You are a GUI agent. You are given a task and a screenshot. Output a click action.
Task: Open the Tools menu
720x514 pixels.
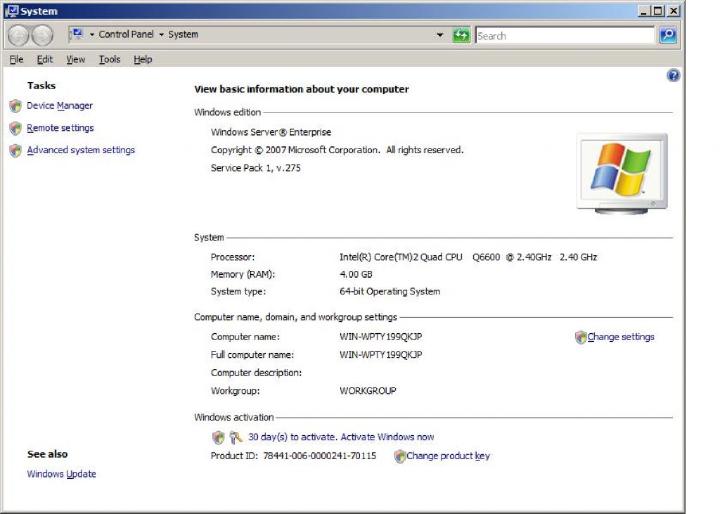[110, 59]
